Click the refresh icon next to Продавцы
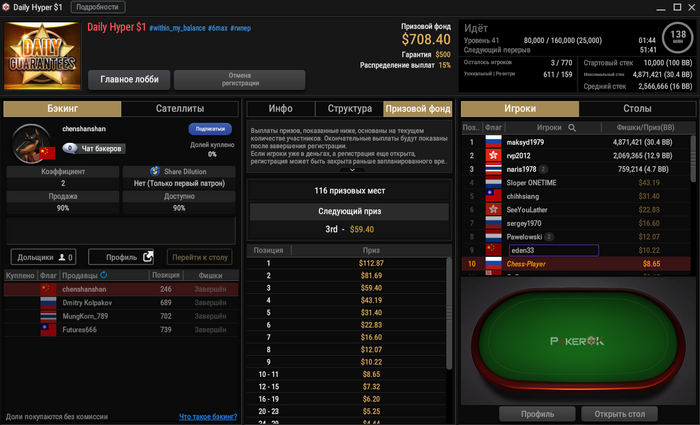The image size is (700, 425). tap(104, 275)
